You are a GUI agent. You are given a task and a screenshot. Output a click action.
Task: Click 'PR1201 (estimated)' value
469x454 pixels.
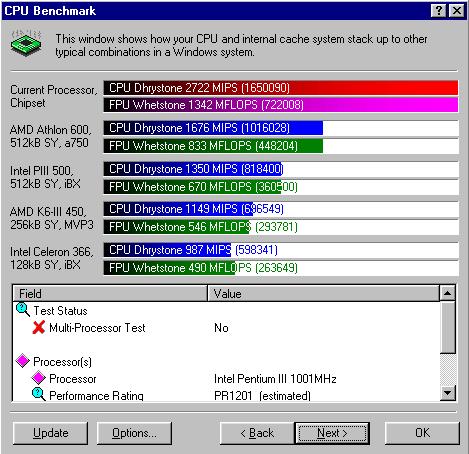pos(262,395)
